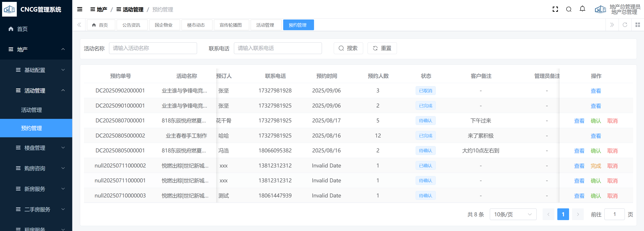Open the header search magnifier icon
The height and width of the screenshot is (231, 644).
569,9
